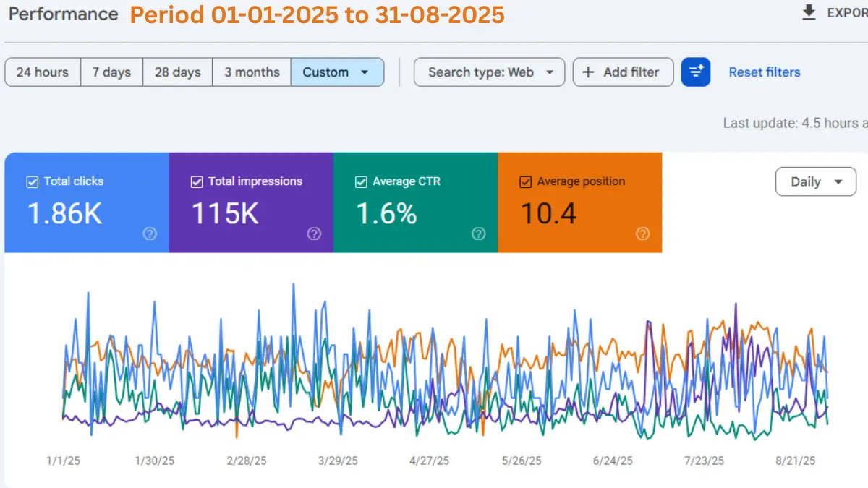Click the 115K total impressions value

pos(225,213)
